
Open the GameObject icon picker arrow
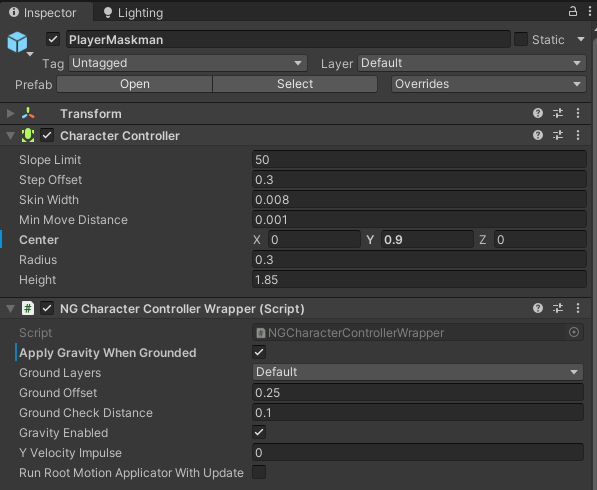click(30, 54)
